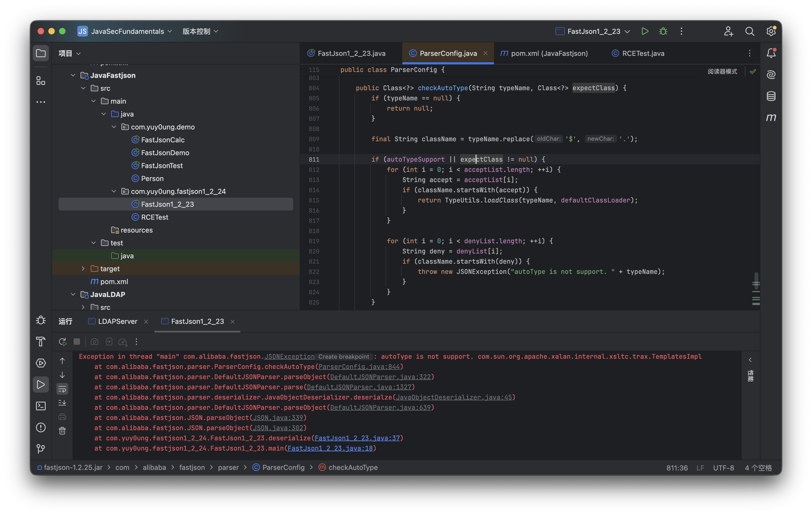Viewport: 812px width, 515px height.
Task: Click the Debug bug icon in title bar
Action: coord(663,31)
